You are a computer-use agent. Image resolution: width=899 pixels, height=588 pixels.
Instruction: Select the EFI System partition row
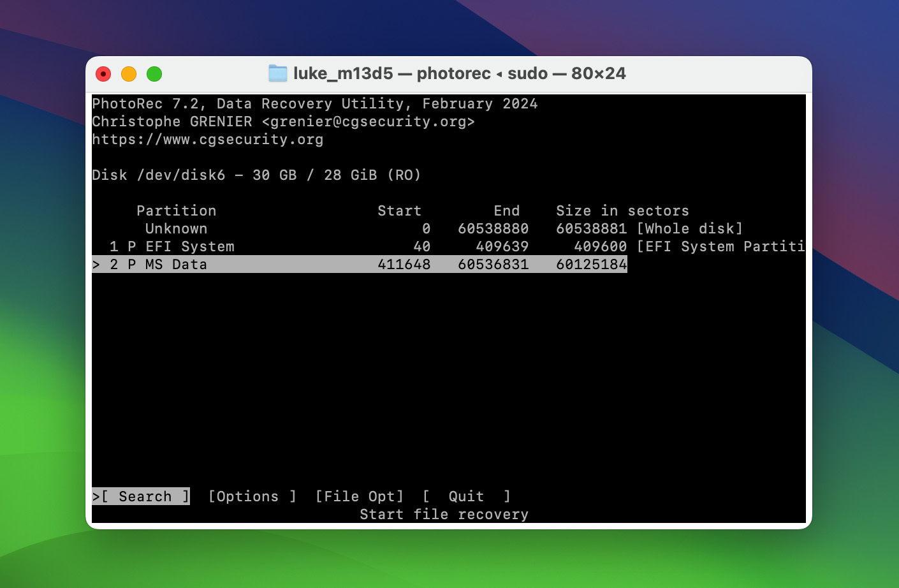[x=448, y=246]
